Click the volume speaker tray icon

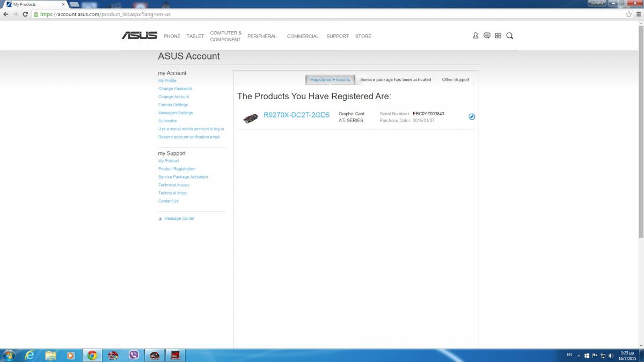point(611,355)
